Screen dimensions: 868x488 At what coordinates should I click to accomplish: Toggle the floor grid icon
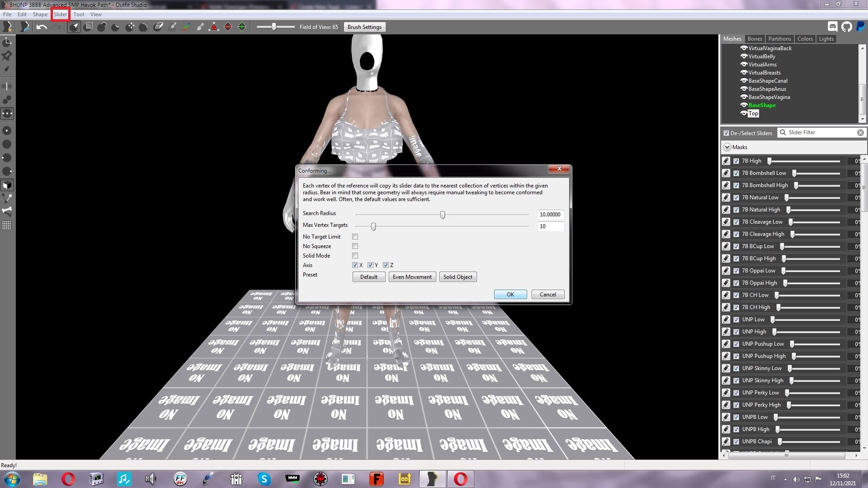click(7, 225)
